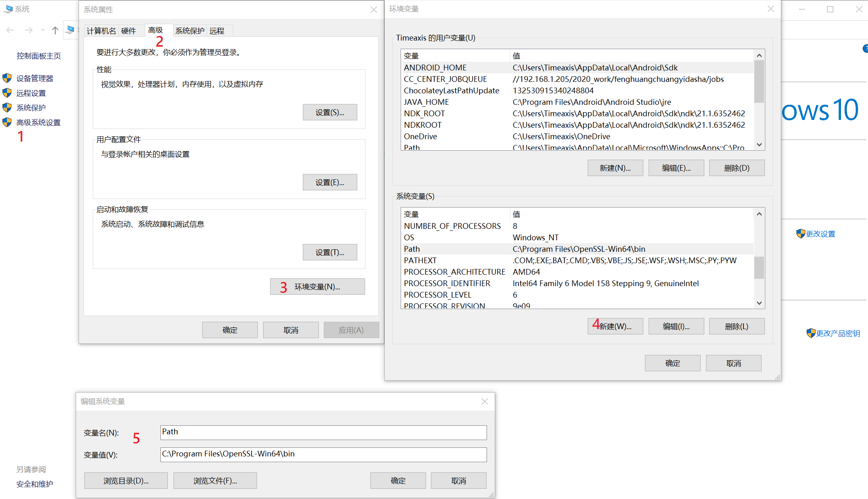This screenshot has width=868, height=499.
Task: Switch to 系统保护 tab in System Properties
Action: (x=190, y=31)
